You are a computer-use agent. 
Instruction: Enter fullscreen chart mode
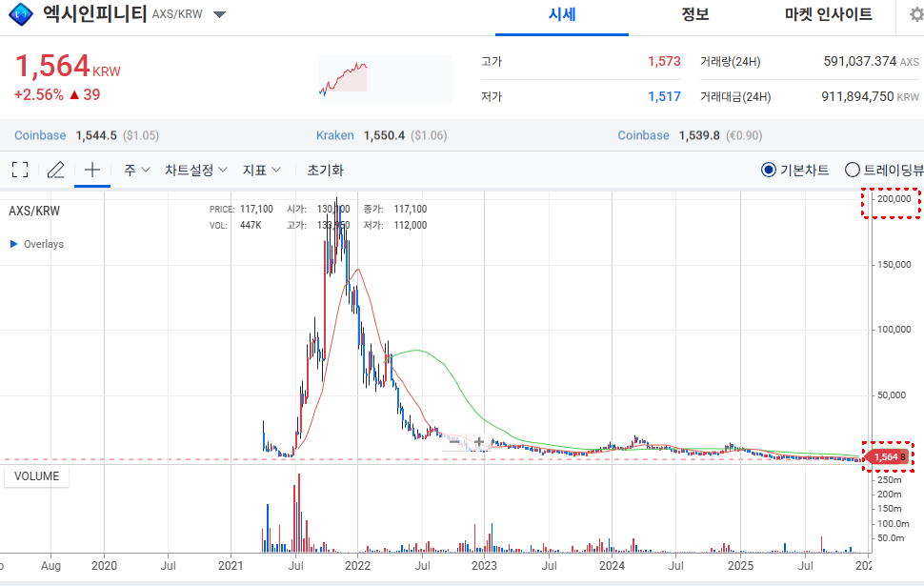[x=19, y=171]
